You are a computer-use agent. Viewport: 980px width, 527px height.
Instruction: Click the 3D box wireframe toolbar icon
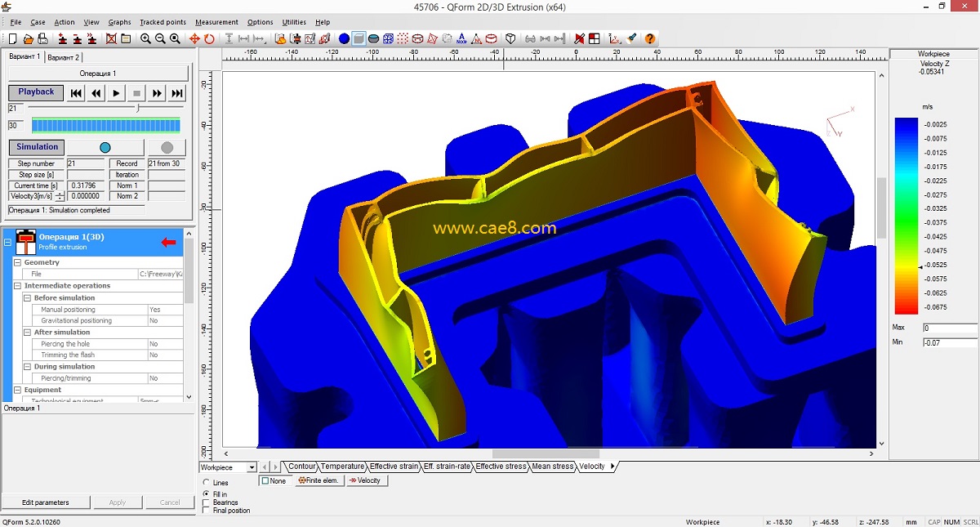(510, 38)
